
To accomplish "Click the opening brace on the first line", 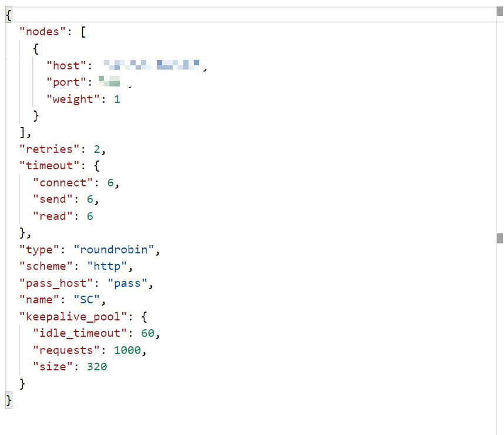I will 8,15.
